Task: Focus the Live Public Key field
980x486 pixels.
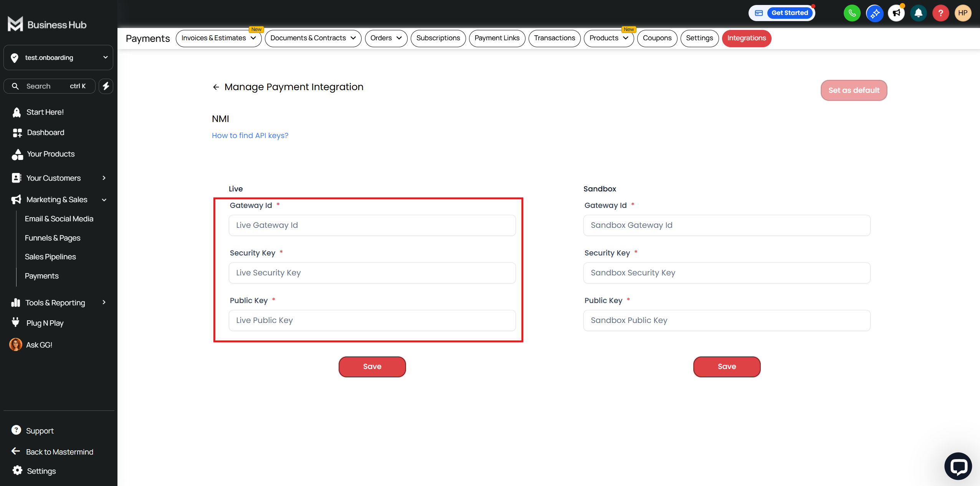Action: point(372,320)
